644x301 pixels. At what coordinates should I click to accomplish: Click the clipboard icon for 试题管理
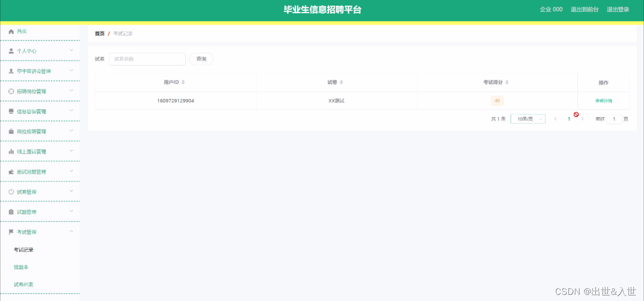click(x=11, y=212)
